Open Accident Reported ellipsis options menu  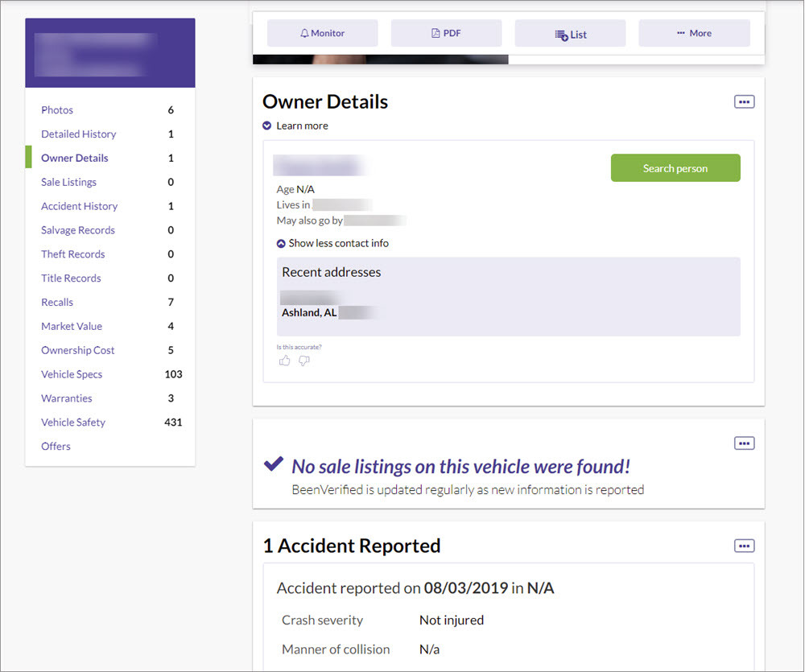(x=744, y=546)
